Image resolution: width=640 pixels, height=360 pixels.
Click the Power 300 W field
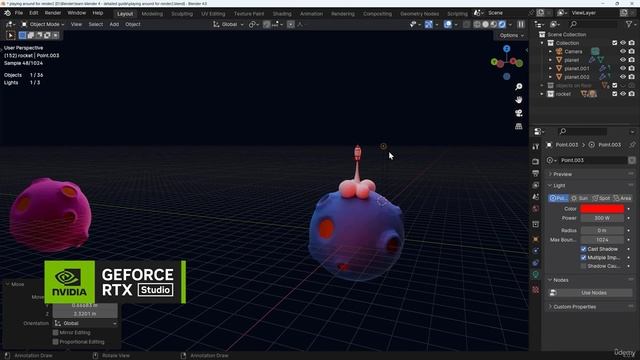[602, 218]
